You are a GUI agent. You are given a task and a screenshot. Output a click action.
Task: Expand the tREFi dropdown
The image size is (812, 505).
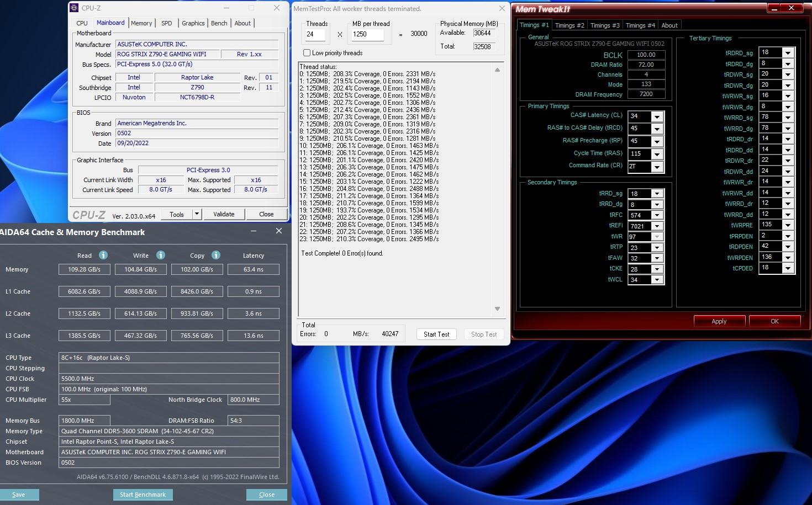[x=657, y=226]
